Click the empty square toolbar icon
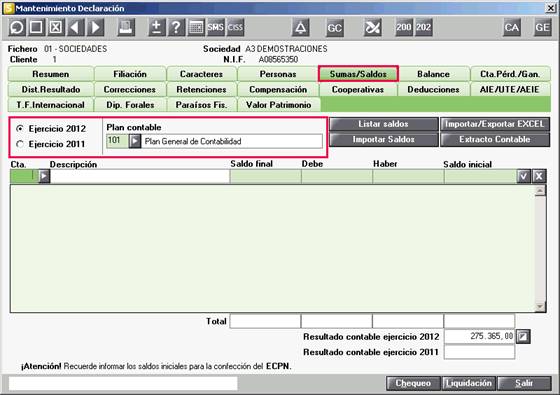560x395 pixels. pos(36,28)
